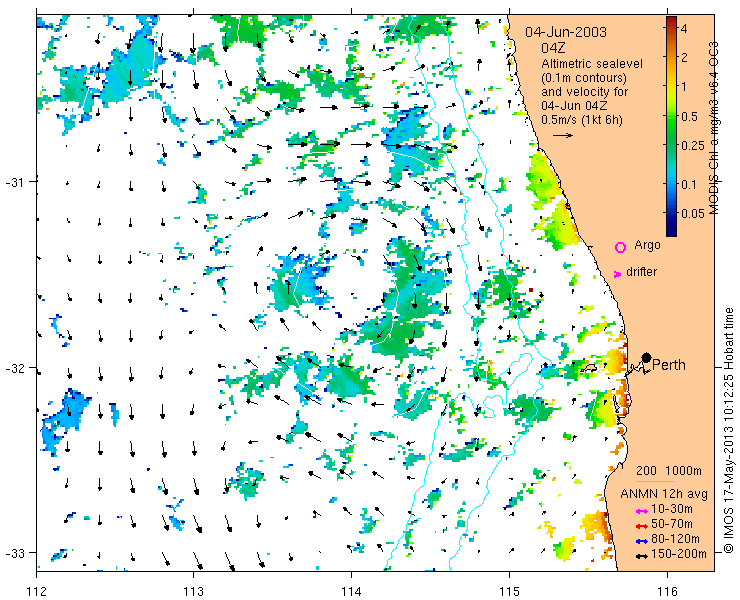This screenshot has width=740, height=600.
Task: Click the magenta Argo circle marker
Action: 620,247
